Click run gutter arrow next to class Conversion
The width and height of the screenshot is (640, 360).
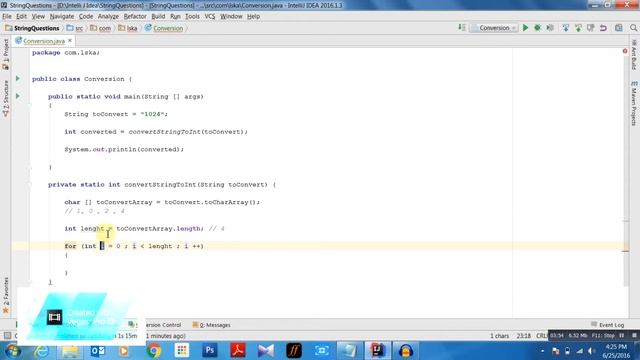[18, 78]
